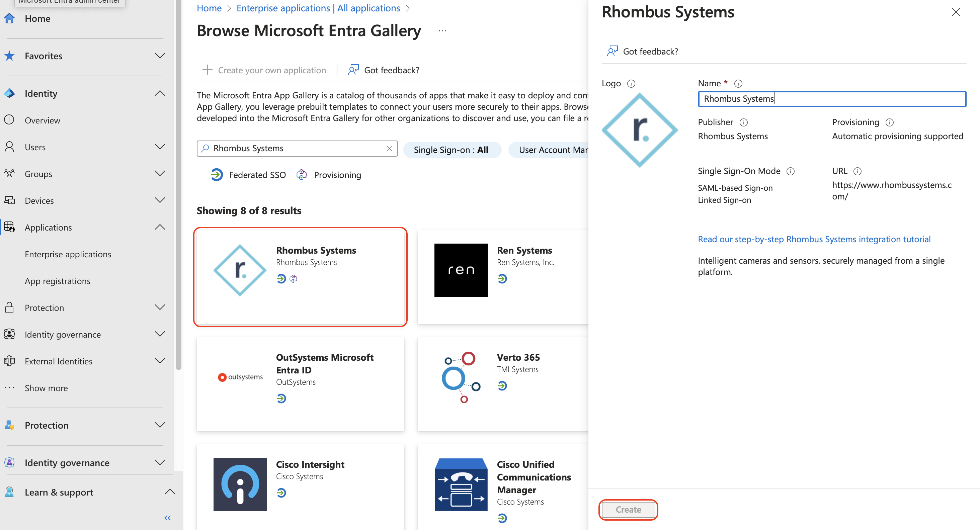The width and height of the screenshot is (980, 530).
Task: Expand the External Identities chevron
Action: (160, 361)
